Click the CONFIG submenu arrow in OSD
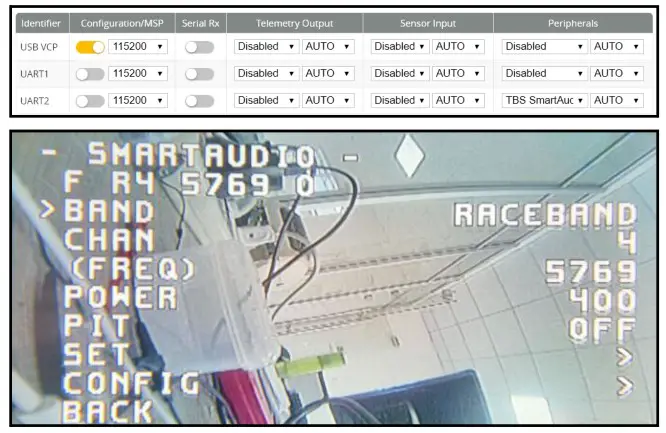 coord(625,386)
